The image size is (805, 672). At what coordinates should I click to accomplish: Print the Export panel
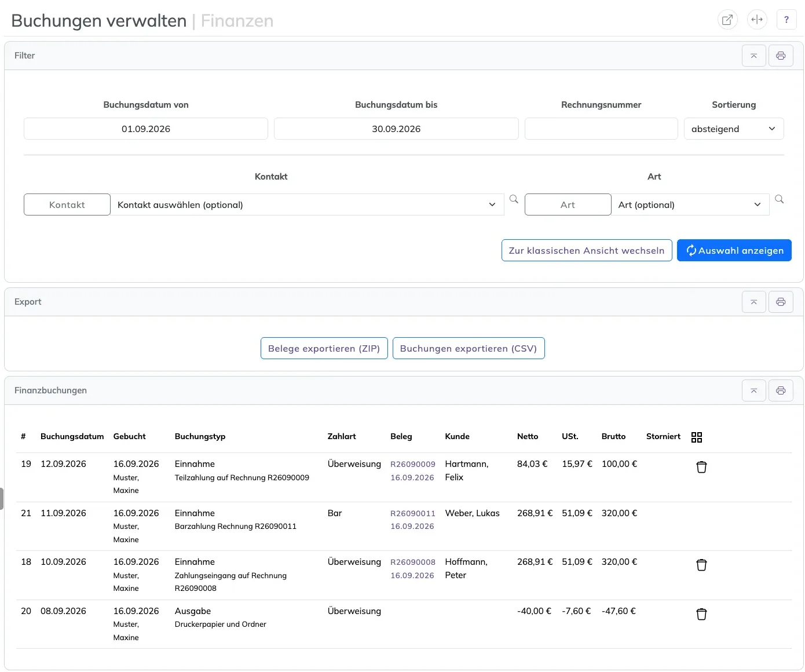coord(781,302)
